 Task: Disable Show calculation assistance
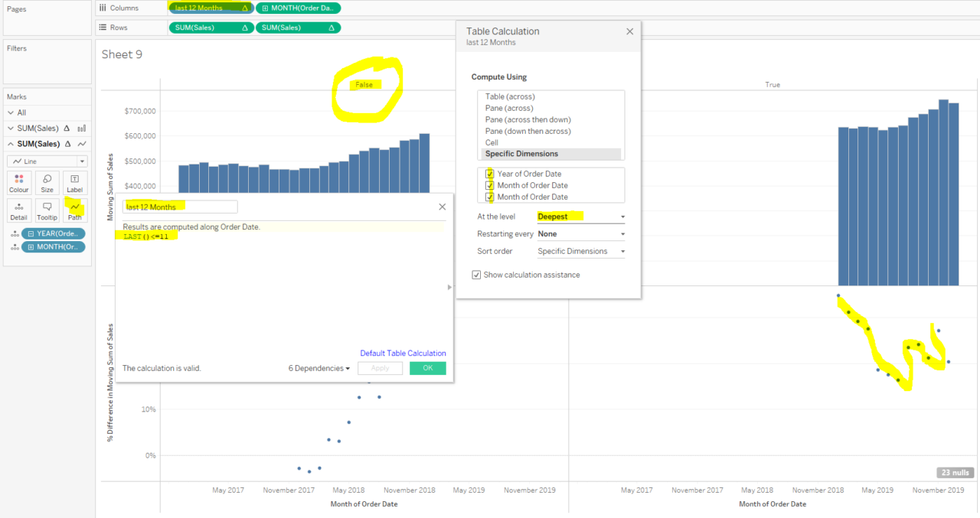point(476,274)
